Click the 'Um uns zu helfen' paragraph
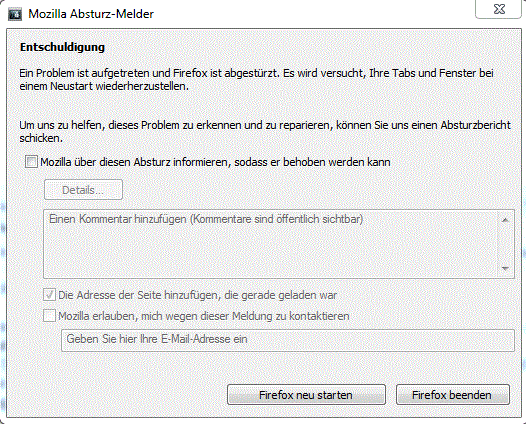The width and height of the screenshot is (526, 424). tap(265, 131)
